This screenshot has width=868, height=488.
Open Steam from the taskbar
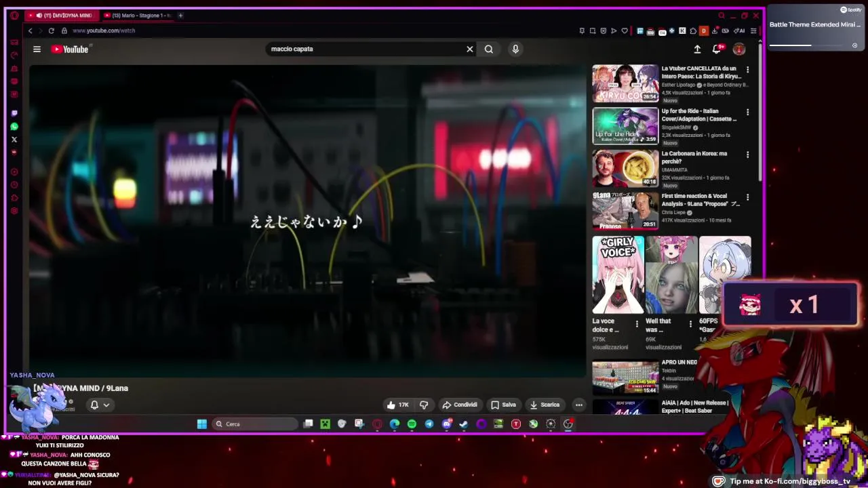[464, 424]
